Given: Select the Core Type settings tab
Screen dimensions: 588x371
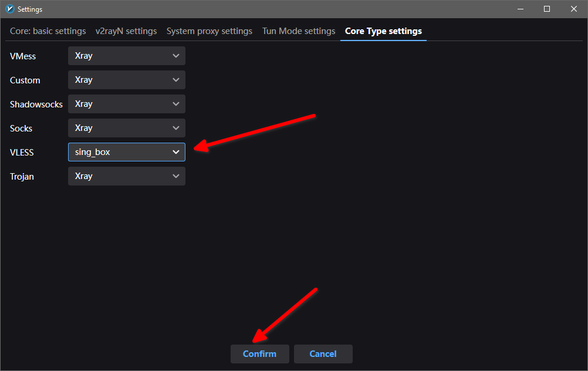Looking at the screenshot, I should pos(383,31).
